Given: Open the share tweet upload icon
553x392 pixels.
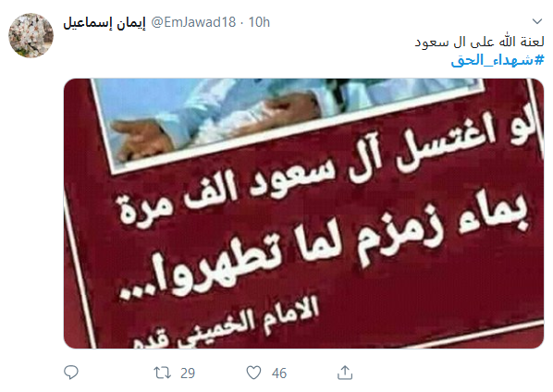Looking at the screenshot, I should tap(345, 373).
